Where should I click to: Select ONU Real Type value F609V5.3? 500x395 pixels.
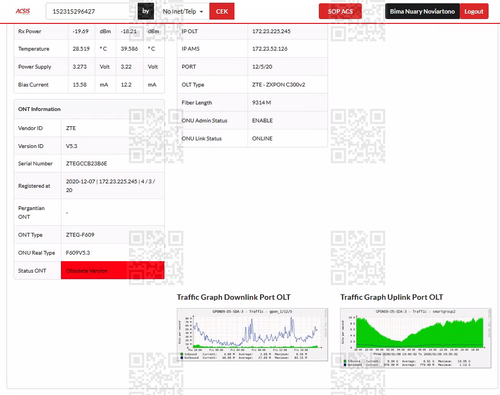point(78,253)
